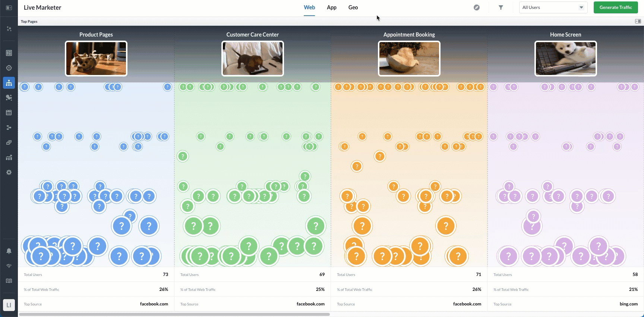Screen dimensions: 644x317
Task: Open notifications bell in sidebar
Action: (9, 251)
